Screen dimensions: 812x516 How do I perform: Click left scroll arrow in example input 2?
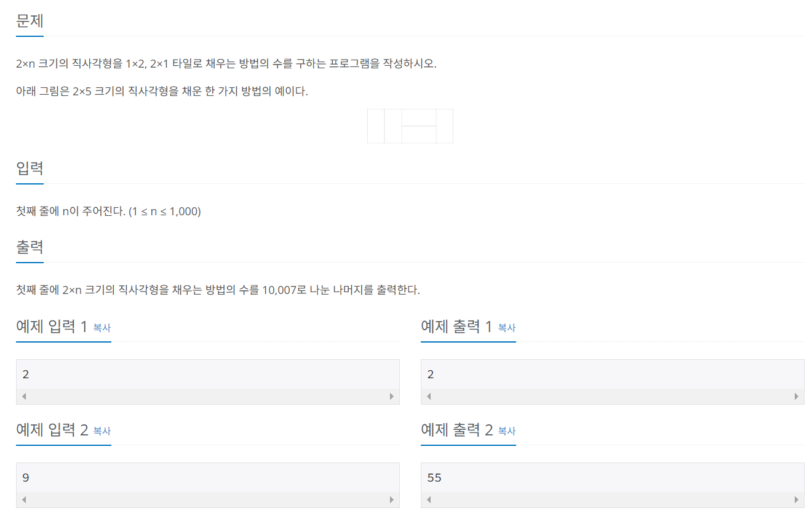(x=24, y=500)
